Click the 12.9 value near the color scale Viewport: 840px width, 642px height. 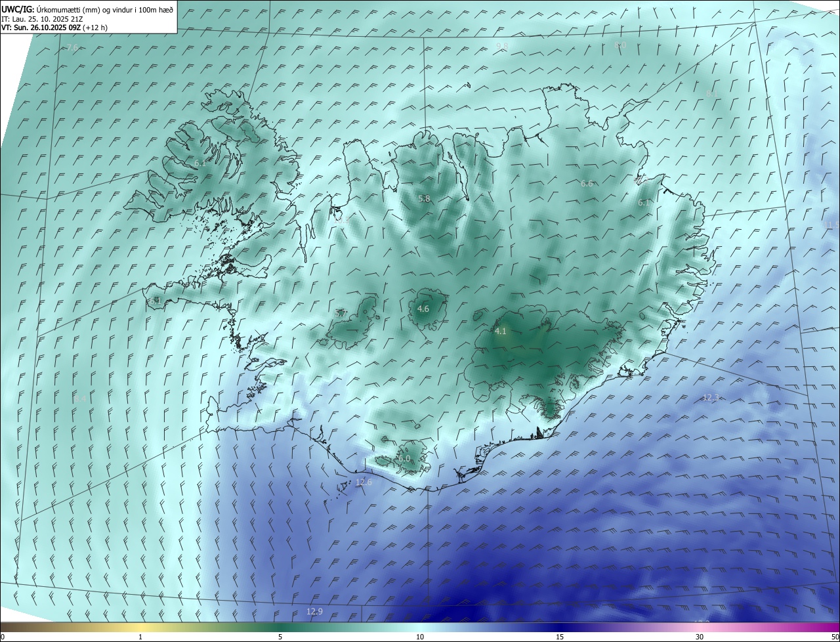[314, 612]
